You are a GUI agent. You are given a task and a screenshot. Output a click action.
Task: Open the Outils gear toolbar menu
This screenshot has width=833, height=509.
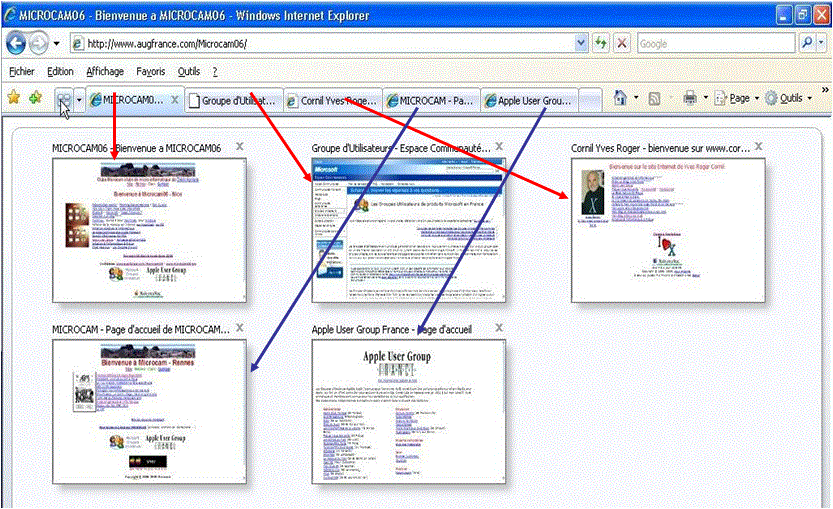[x=788, y=98]
